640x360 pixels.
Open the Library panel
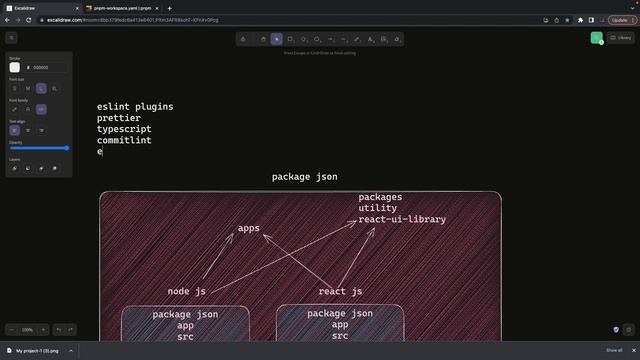coord(621,38)
